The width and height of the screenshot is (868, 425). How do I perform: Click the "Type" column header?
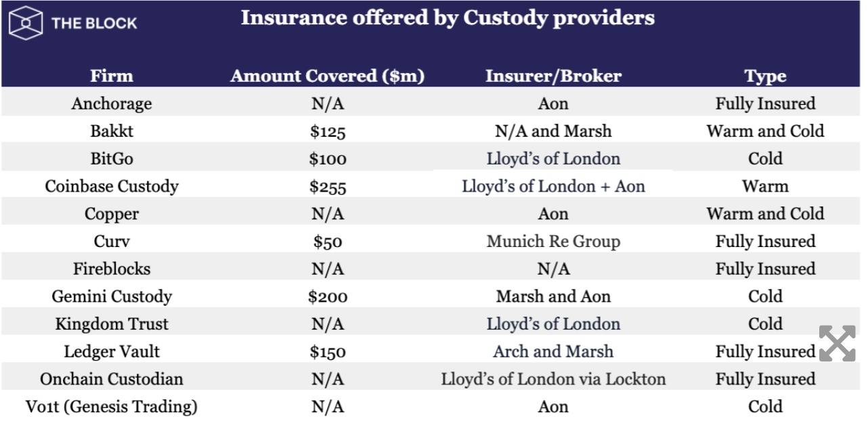[765, 76]
